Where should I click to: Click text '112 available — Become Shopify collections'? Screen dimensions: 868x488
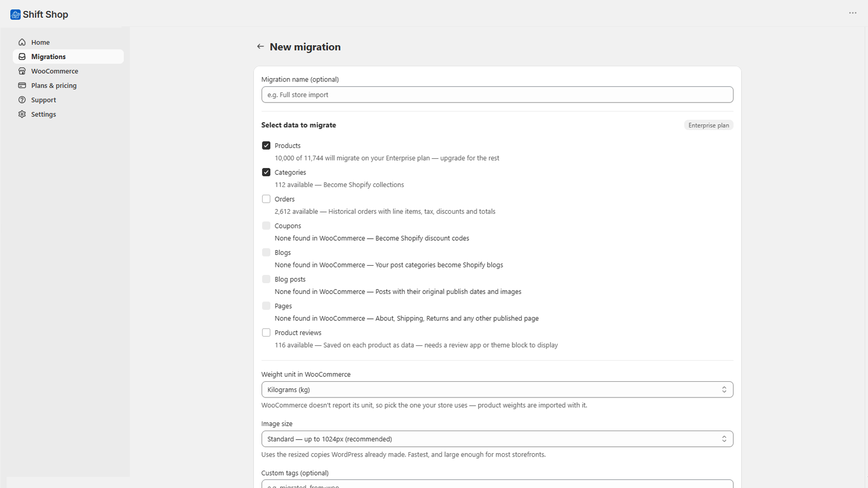(339, 185)
